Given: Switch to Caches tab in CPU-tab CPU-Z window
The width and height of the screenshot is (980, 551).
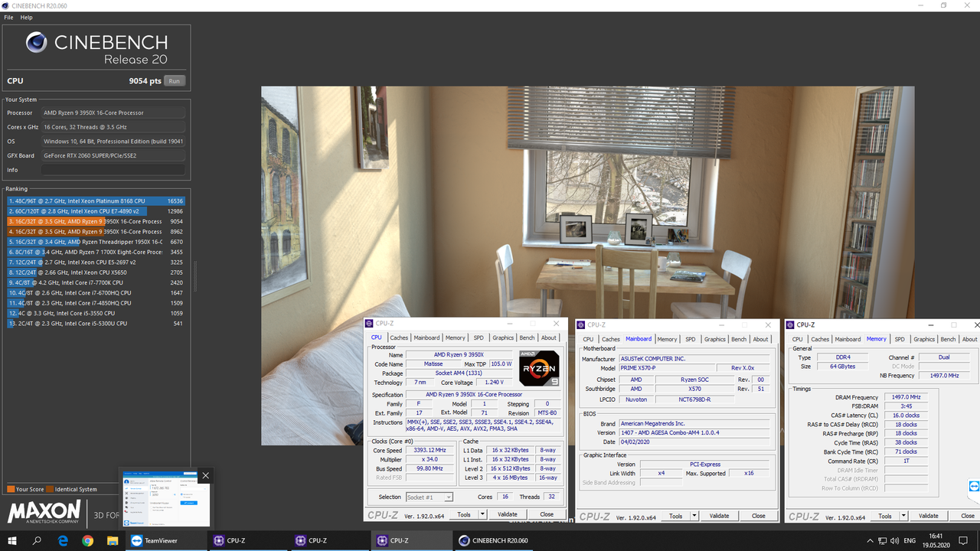Looking at the screenshot, I should (x=398, y=337).
